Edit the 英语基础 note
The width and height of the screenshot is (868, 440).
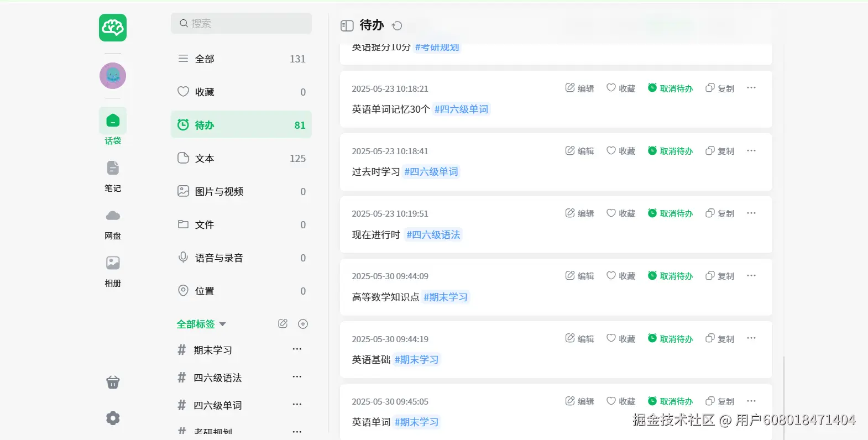(x=579, y=339)
